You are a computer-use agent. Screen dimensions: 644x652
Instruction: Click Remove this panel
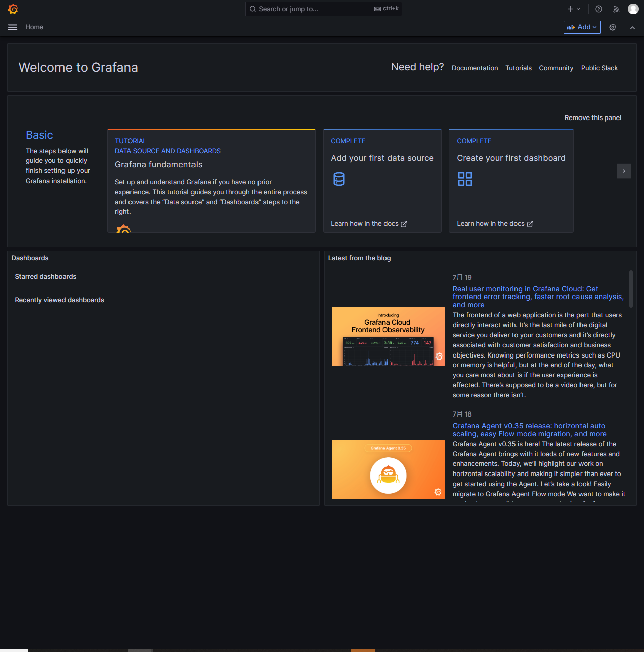pyautogui.click(x=593, y=118)
